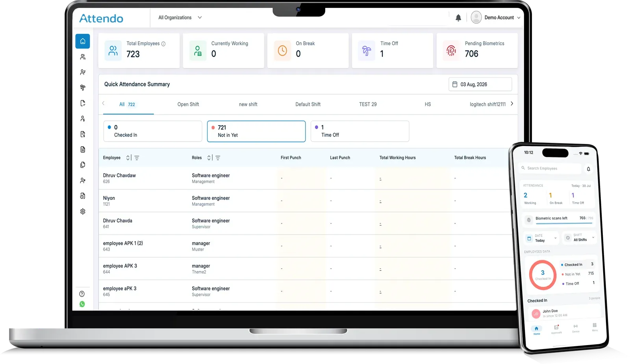The image size is (630, 364).
Task: Switch to the logitech shift12111 tab
Action: click(487, 105)
